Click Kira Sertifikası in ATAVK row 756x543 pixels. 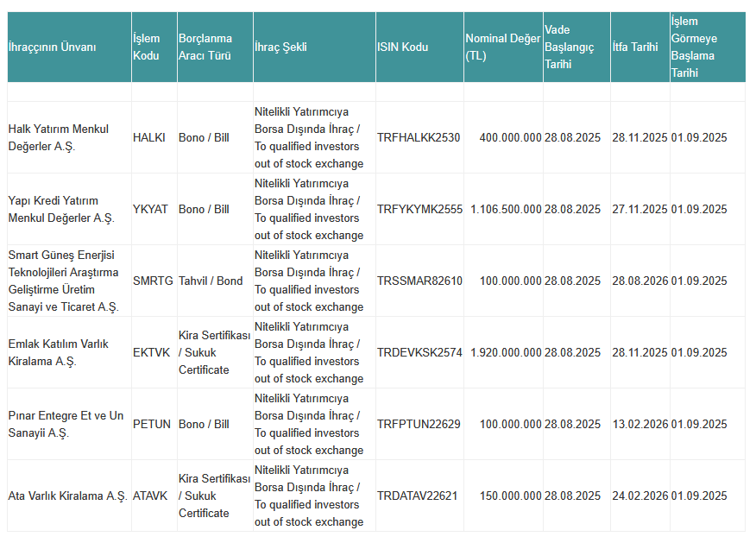tap(215, 496)
